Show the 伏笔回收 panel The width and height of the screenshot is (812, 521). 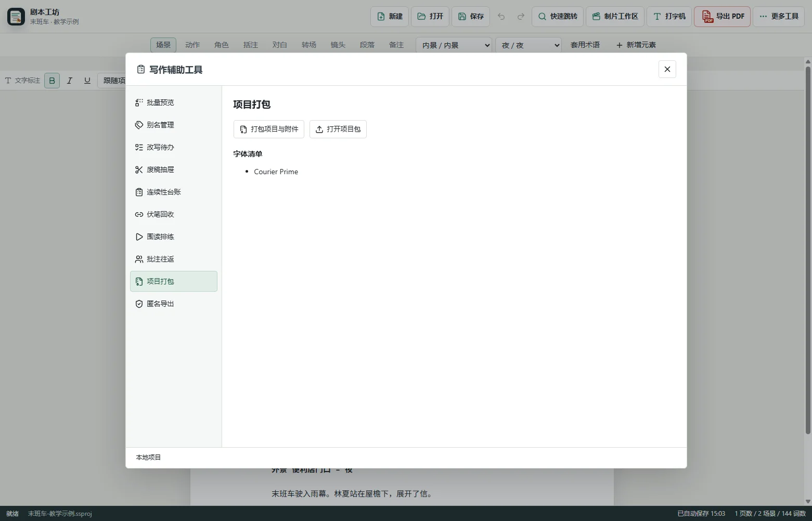coord(174,214)
